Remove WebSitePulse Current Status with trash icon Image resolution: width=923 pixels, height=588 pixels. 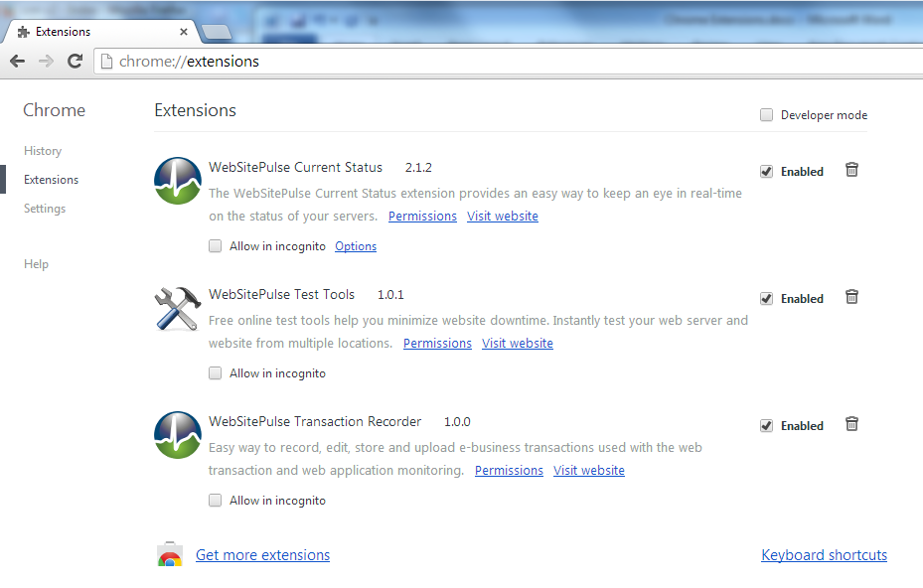point(851,170)
